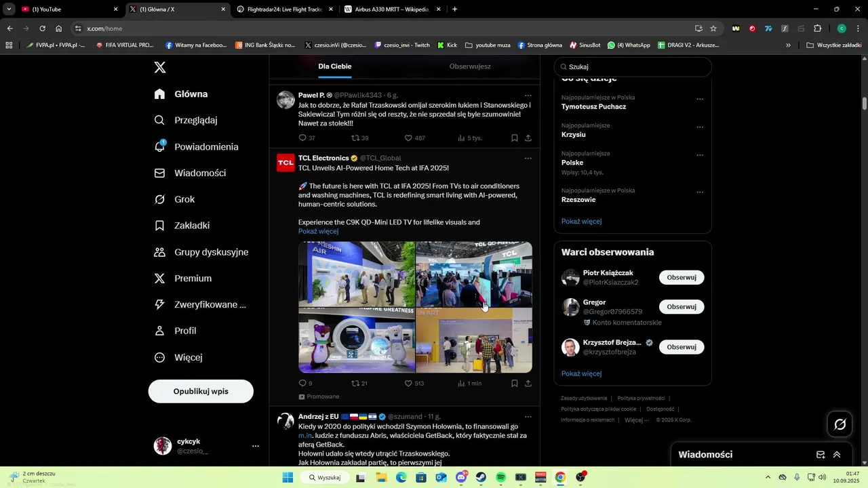Open options for Rzeszowie trend

click(700, 192)
